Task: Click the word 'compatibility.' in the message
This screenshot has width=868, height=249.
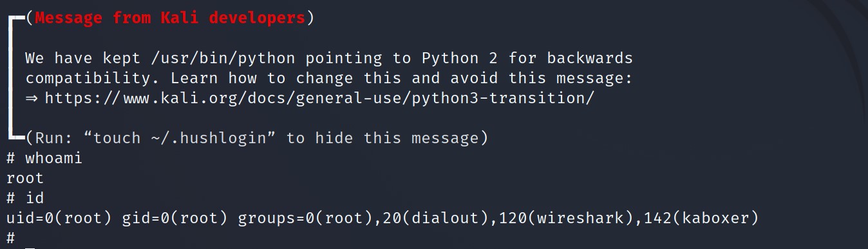Action: (93, 79)
